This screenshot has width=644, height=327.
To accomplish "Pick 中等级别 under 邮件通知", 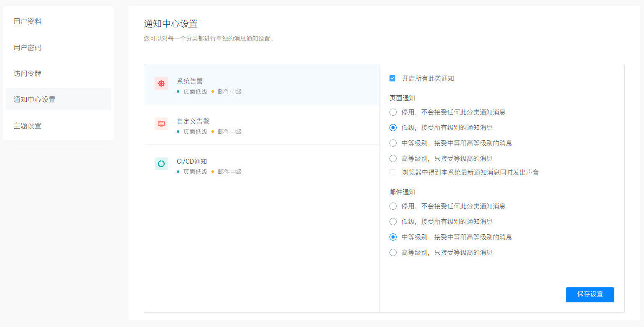I will point(393,237).
